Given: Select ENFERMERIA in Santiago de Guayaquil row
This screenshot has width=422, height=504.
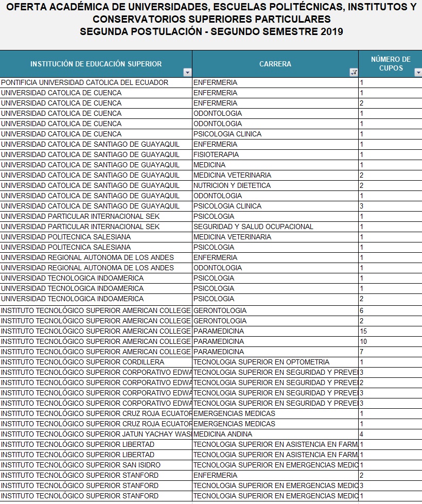Looking at the screenshot, I should [x=275, y=144].
